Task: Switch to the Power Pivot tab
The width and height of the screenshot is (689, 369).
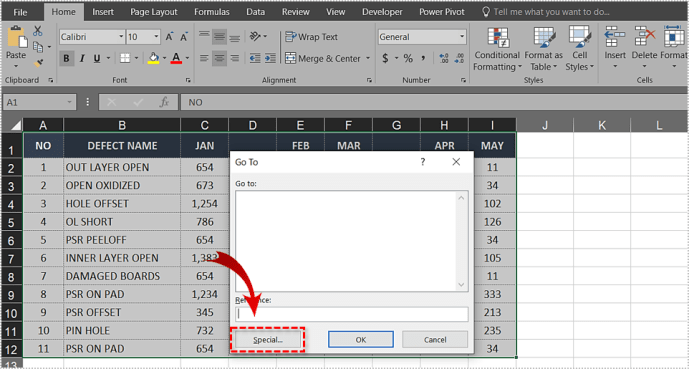Action: pyautogui.click(x=442, y=12)
